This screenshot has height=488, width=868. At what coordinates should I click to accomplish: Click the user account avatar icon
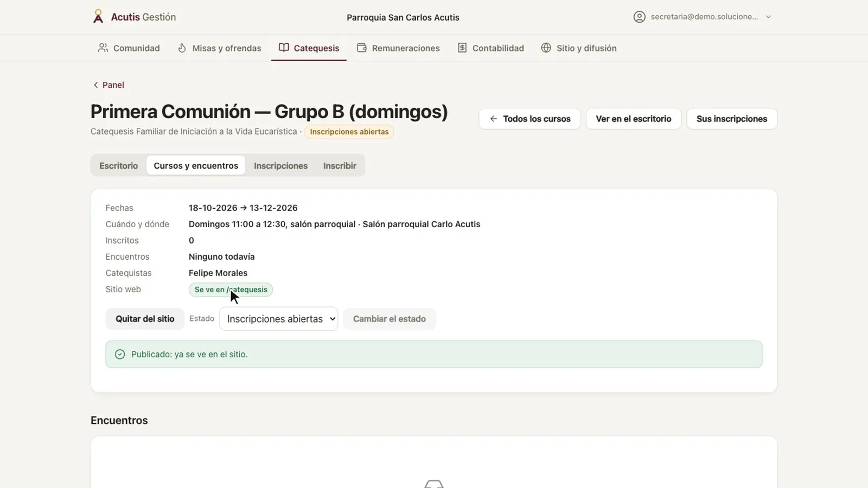pos(639,17)
